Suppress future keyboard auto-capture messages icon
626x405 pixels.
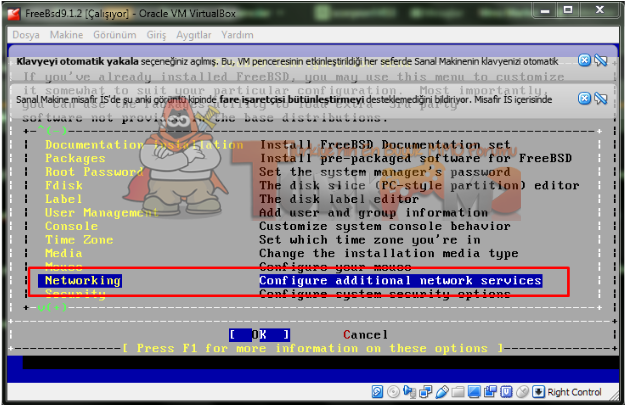tap(600, 60)
